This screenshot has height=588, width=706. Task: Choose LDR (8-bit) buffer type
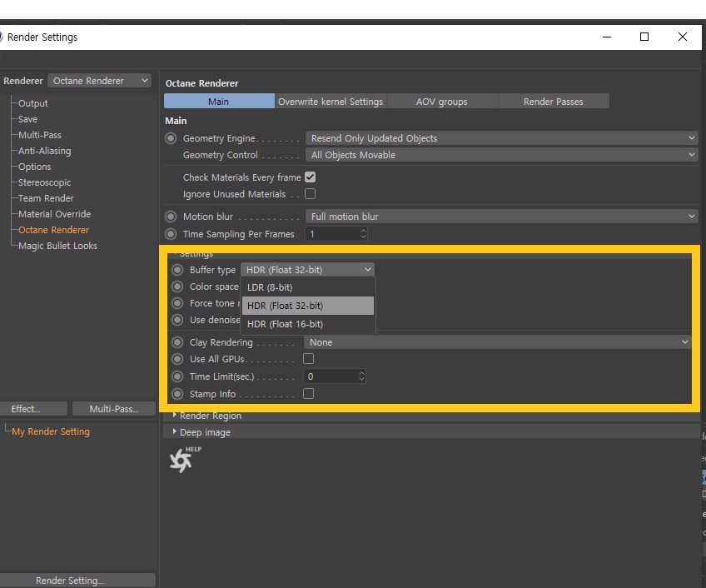click(308, 287)
